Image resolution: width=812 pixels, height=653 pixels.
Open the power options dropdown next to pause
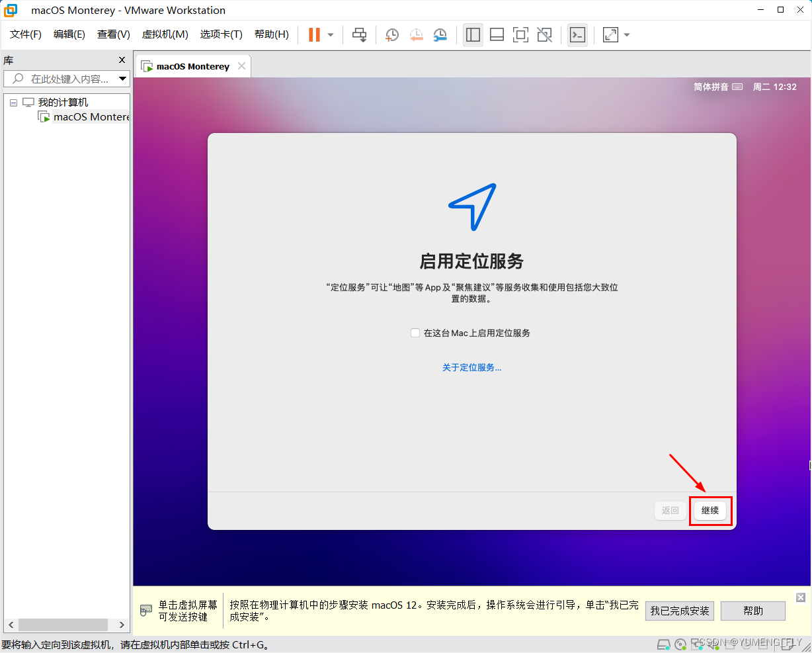(331, 35)
